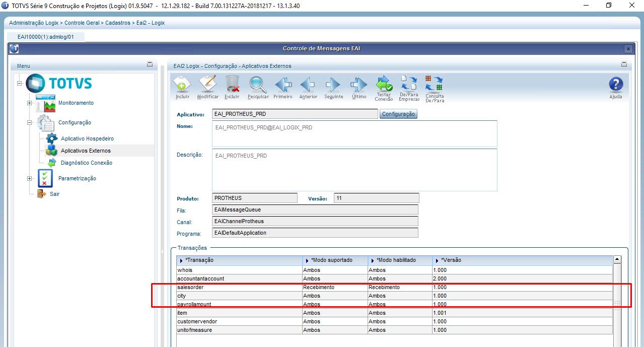The height and width of the screenshot is (347, 644).
Task: Select the accountantaccount transaction cell
Action: [x=239, y=279]
